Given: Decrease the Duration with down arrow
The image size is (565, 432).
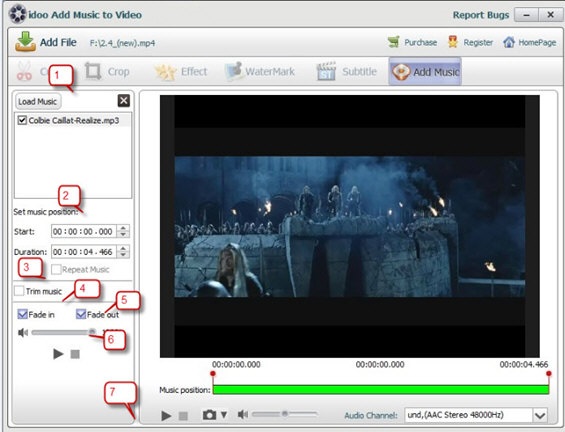Looking at the screenshot, I should (x=123, y=255).
